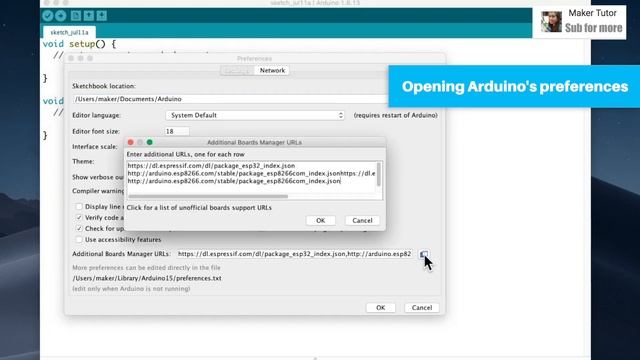Close the Additional Boards Manager URLs dialog

click(131, 142)
